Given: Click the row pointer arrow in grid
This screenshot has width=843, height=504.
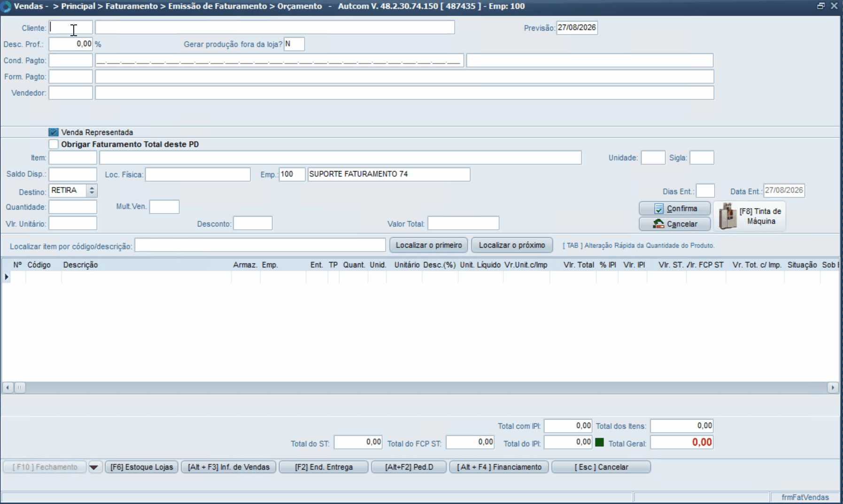Looking at the screenshot, I should [x=7, y=277].
